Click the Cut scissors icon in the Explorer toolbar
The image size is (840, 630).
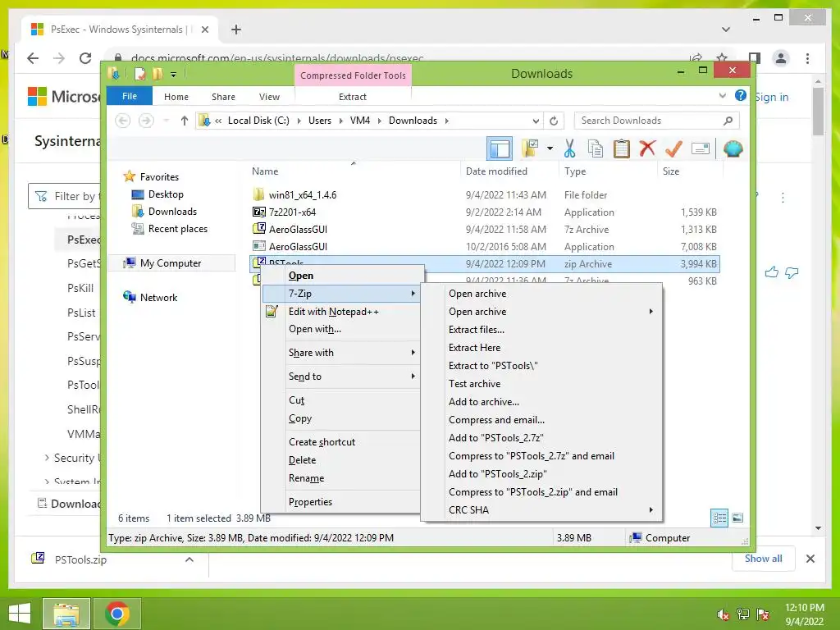click(569, 148)
